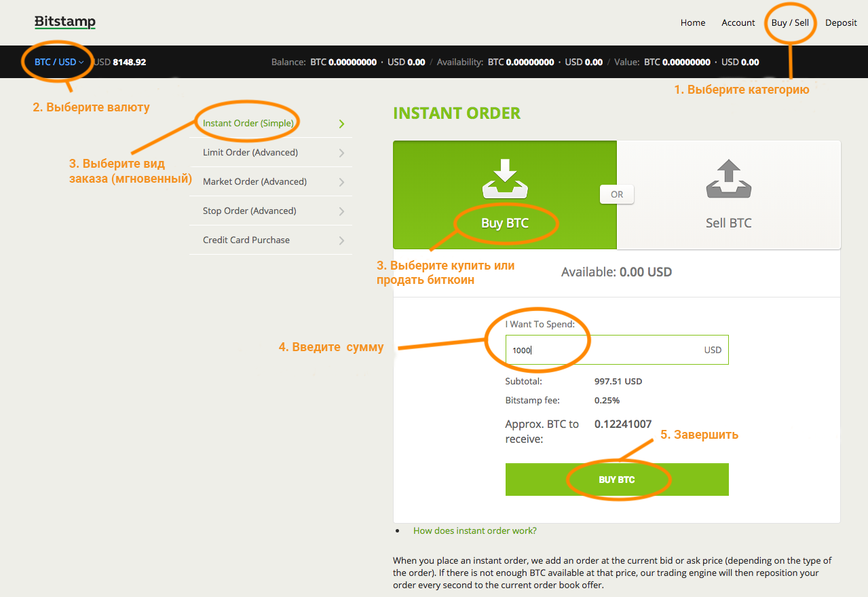The image size is (868, 597).
Task: Click the USD suffix in the amount field
Action: click(x=713, y=350)
